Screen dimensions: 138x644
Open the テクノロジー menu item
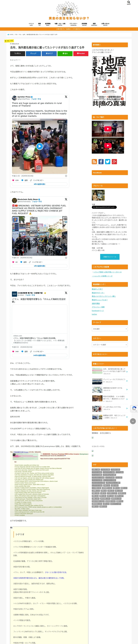click(x=73, y=24)
